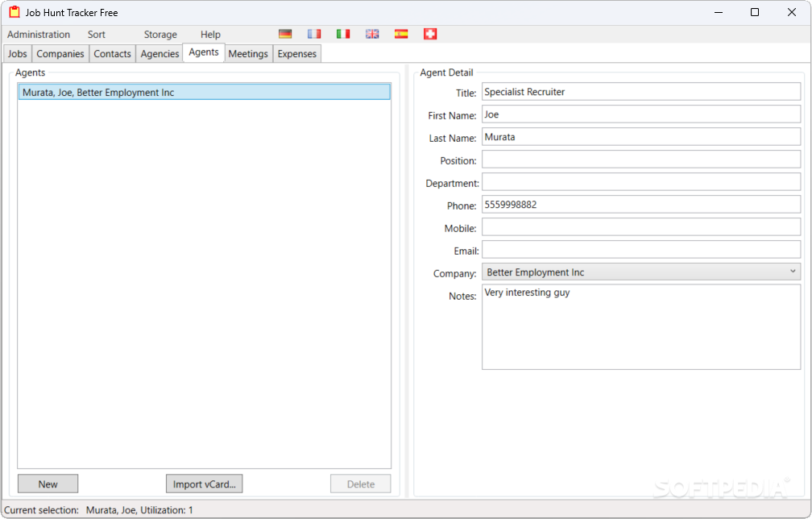Focus the empty Position field

coord(641,160)
